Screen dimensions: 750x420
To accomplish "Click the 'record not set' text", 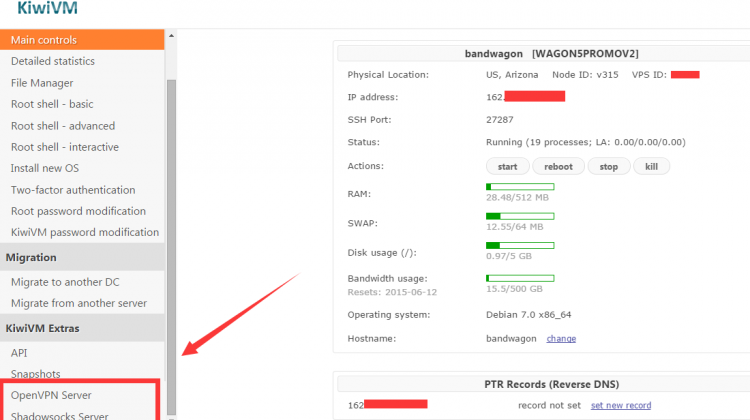I will pyautogui.click(x=549, y=405).
